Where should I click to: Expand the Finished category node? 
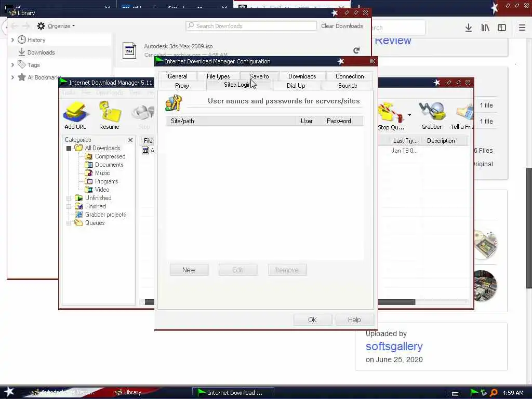pyautogui.click(x=69, y=206)
